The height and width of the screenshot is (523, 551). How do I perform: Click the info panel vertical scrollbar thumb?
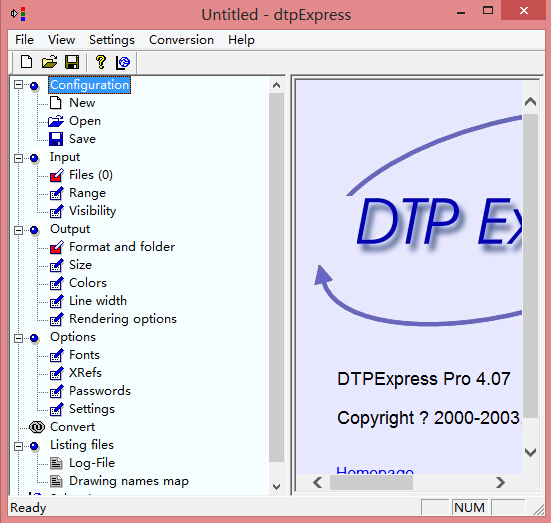click(x=530, y=265)
